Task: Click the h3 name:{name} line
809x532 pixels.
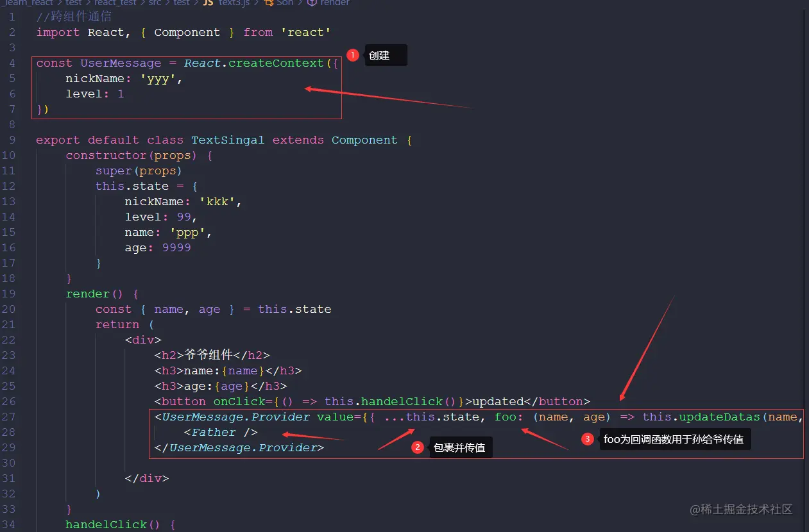Action: tap(228, 370)
